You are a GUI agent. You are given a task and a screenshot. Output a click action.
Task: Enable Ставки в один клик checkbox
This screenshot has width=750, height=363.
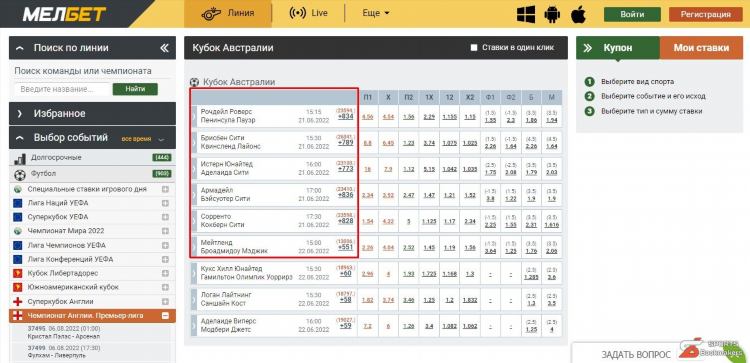(474, 47)
